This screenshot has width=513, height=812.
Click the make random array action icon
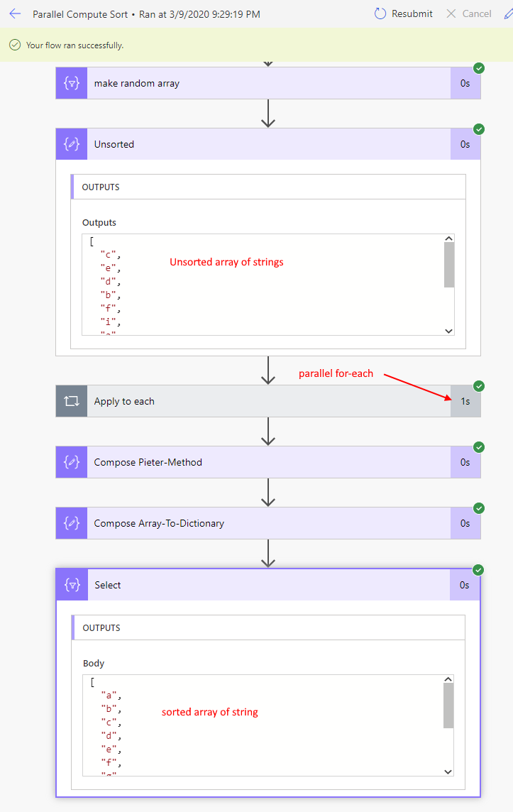[71, 83]
